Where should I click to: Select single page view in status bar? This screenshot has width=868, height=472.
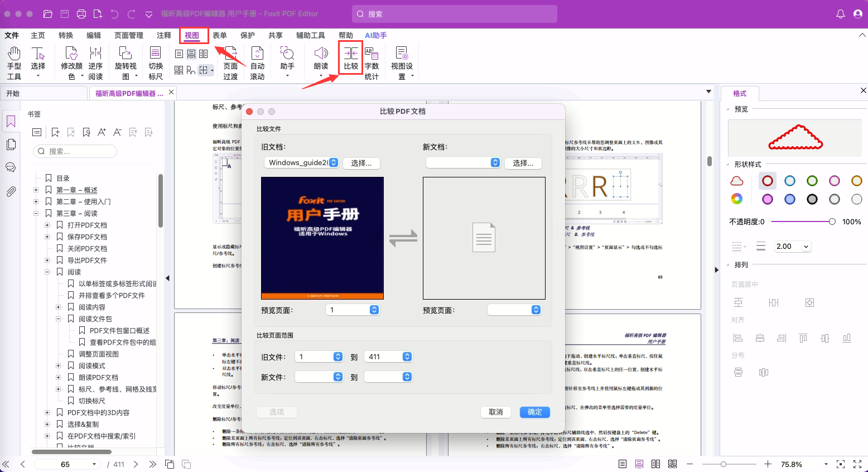click(623, 464)
